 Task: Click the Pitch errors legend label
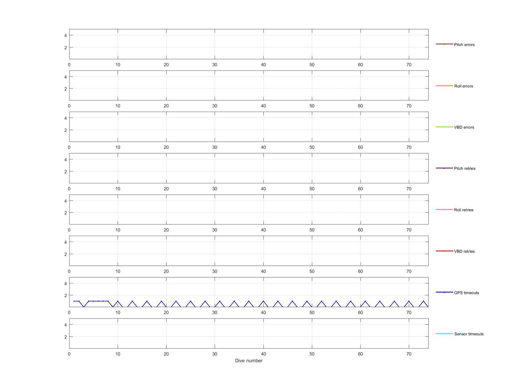464,45
